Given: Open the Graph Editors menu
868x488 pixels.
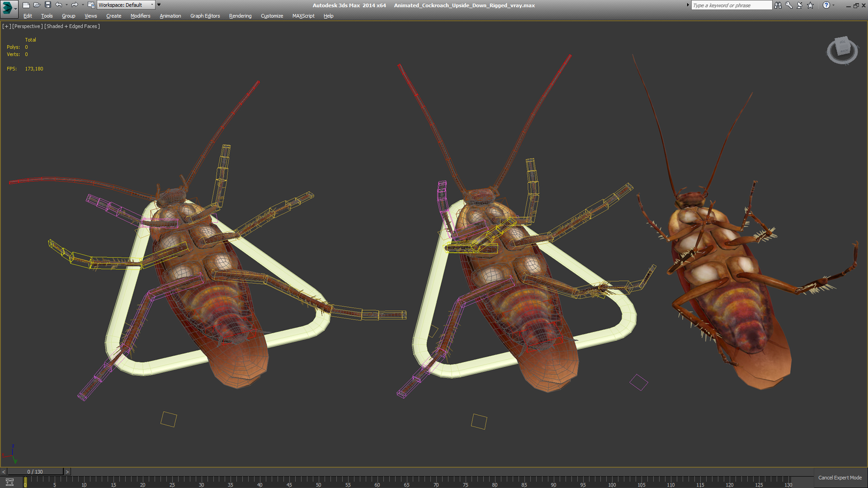Looking at the screenshot, I should pos(205,16).
